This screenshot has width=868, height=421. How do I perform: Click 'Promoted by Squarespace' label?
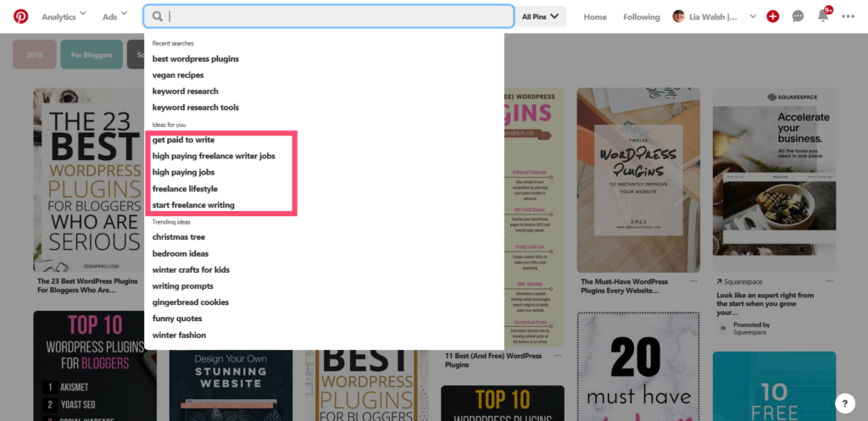coord(751,329)
